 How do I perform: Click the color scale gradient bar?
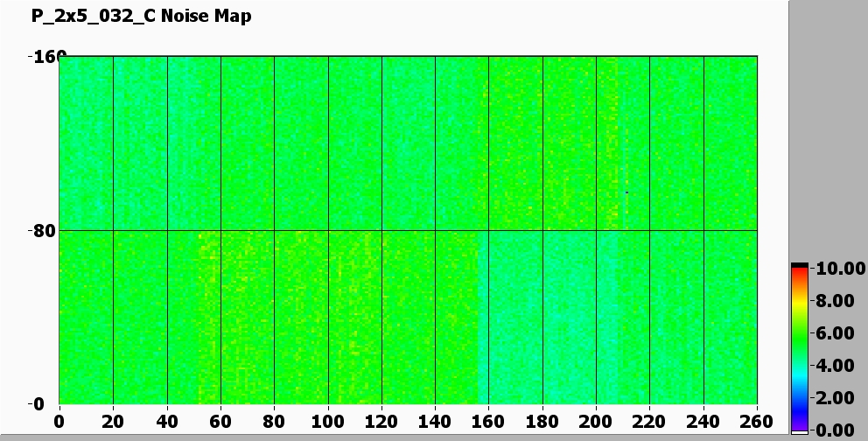(800, 348)
